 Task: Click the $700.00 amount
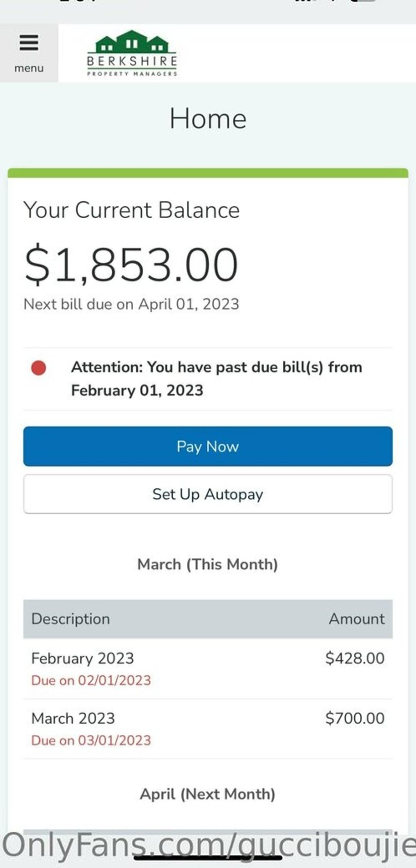(x=354, y=718)
